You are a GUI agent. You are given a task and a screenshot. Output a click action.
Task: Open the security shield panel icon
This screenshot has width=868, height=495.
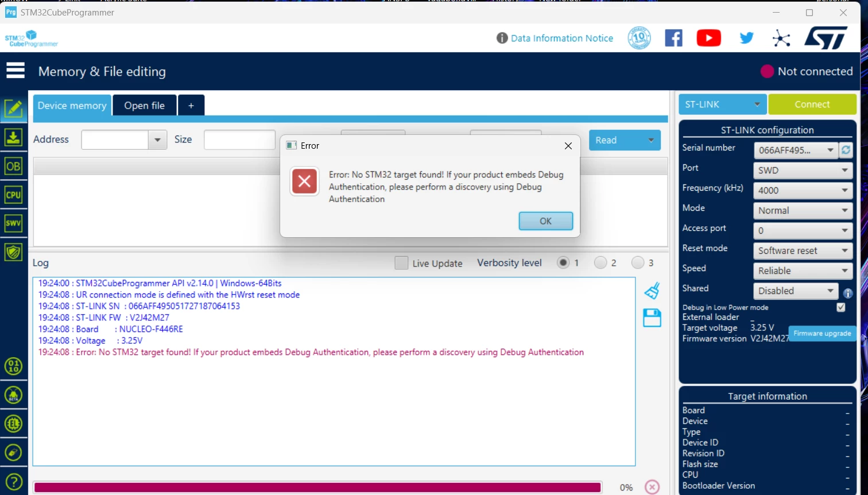click(13, 252)
